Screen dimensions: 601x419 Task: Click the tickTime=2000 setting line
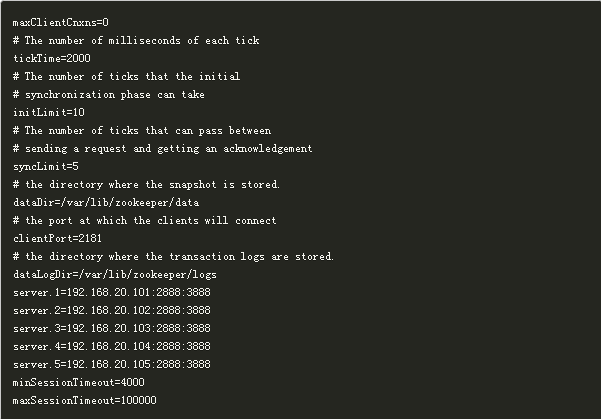[52, 58]
